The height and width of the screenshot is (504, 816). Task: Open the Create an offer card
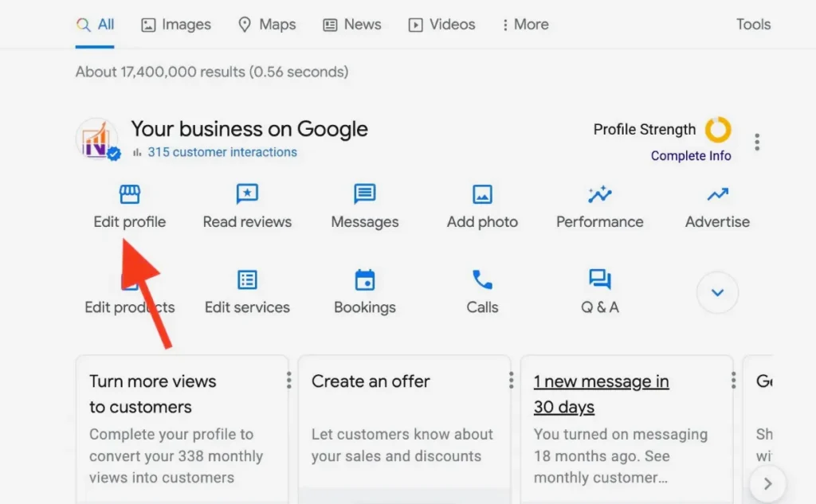404,429
